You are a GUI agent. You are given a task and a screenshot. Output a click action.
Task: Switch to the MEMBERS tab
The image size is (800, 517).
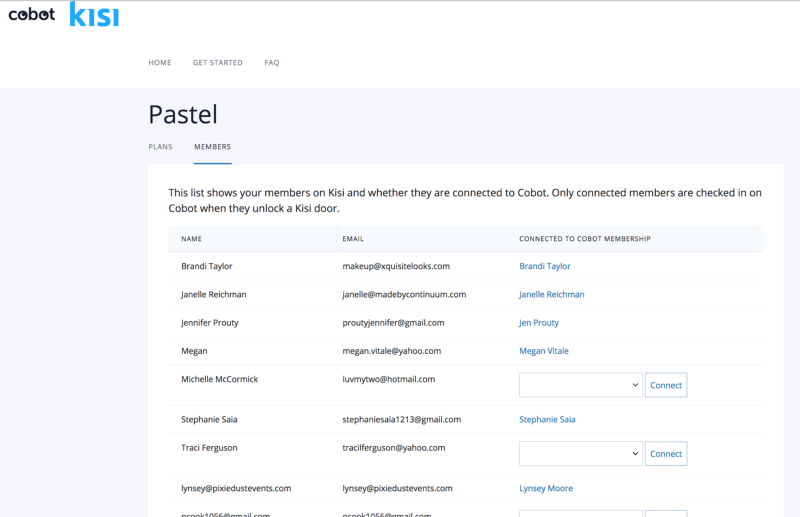click(212, 147)
